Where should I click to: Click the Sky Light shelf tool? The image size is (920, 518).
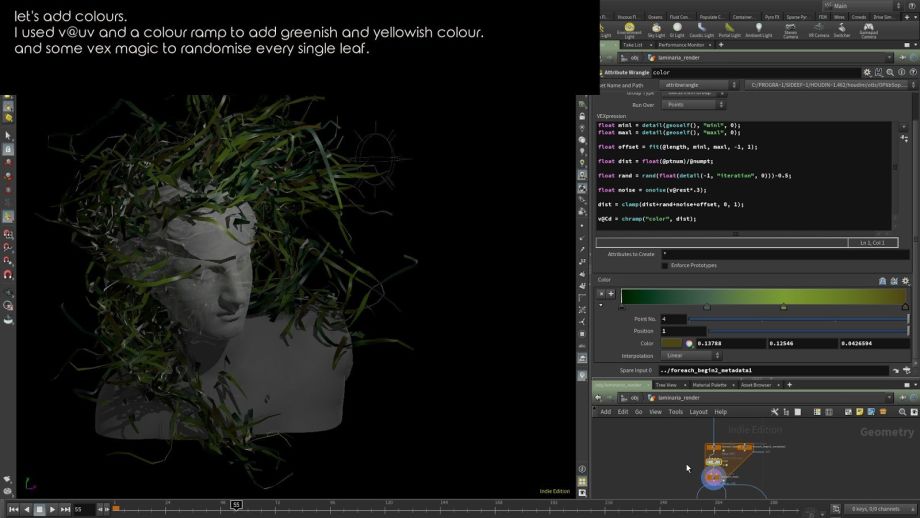click(656, 30)
